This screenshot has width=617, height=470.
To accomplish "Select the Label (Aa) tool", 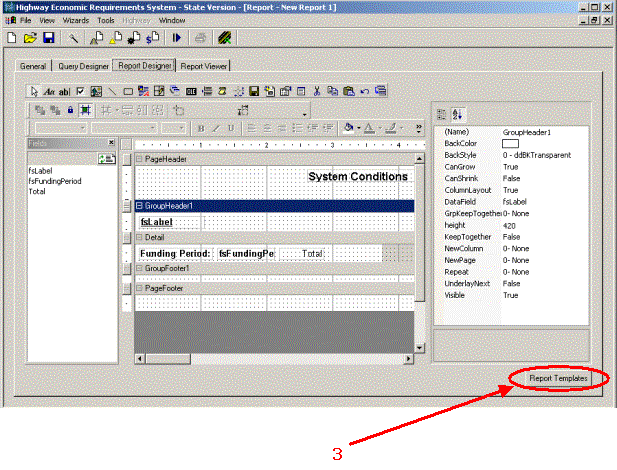I will tap(49, 91).
